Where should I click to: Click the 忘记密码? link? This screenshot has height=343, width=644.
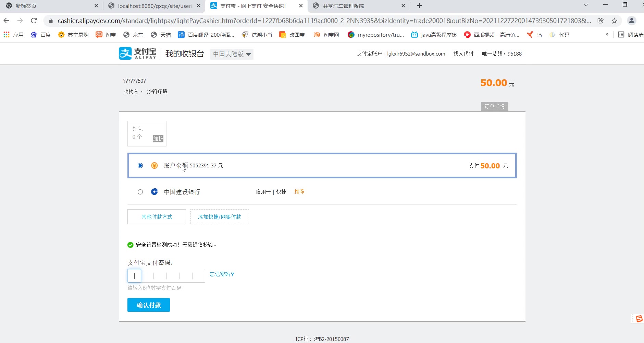click(222, 274)
